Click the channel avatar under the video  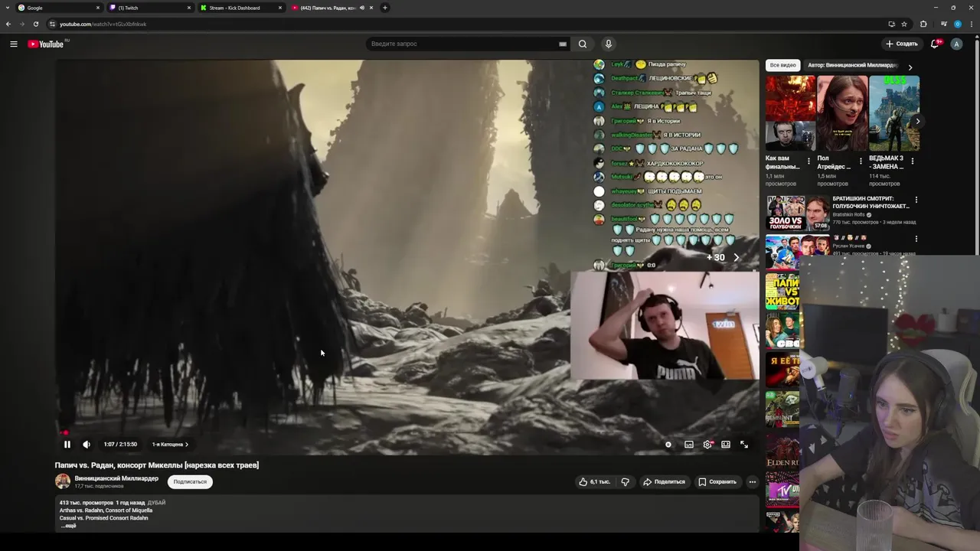point(63,481)
